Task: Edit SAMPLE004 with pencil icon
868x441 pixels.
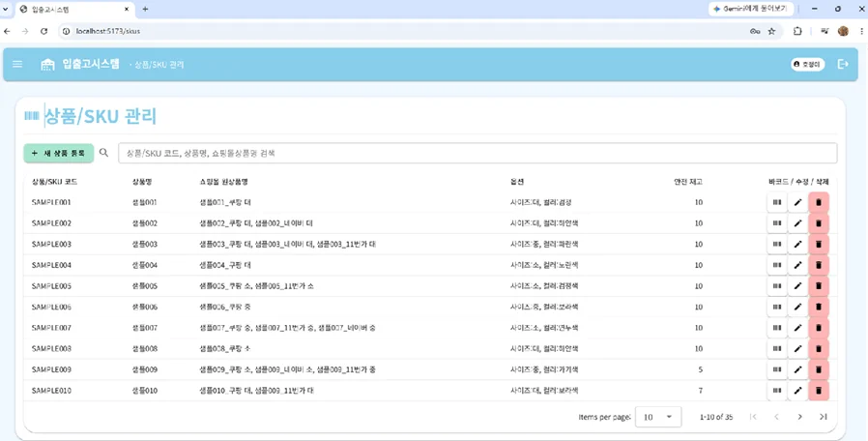Action: pos(797,265)
